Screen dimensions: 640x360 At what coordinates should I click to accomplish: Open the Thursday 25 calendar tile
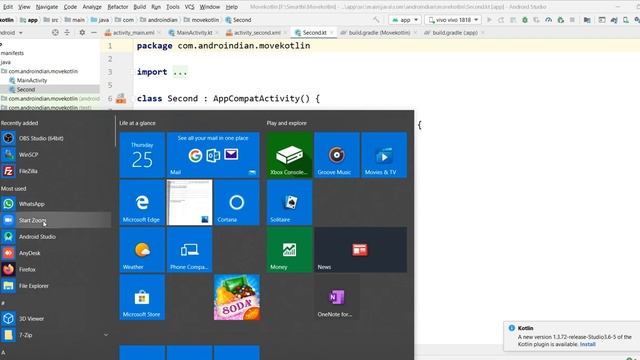[x=142, y=155]
